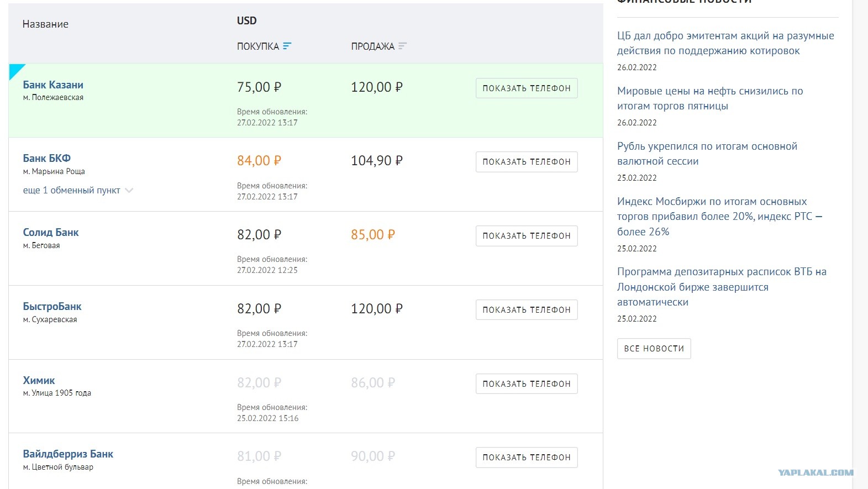Click Химик greyed sell rate 86,00 ₽

pos(373,383)
